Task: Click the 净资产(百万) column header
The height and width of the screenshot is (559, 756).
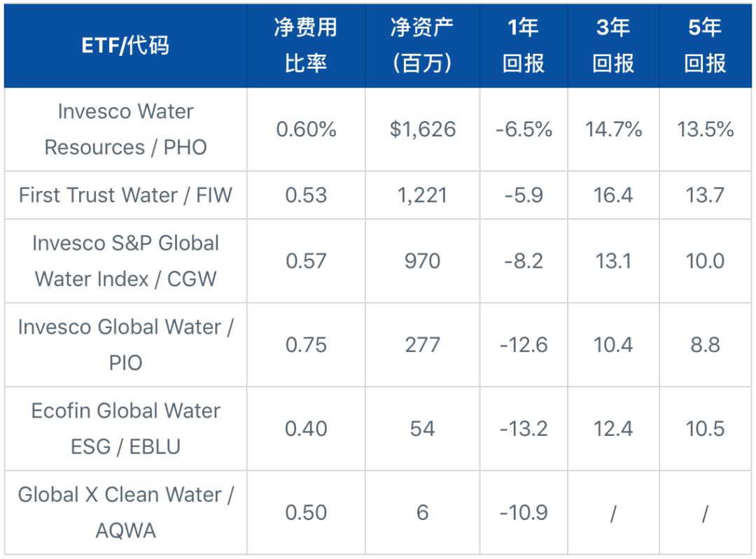Action: 422,45
